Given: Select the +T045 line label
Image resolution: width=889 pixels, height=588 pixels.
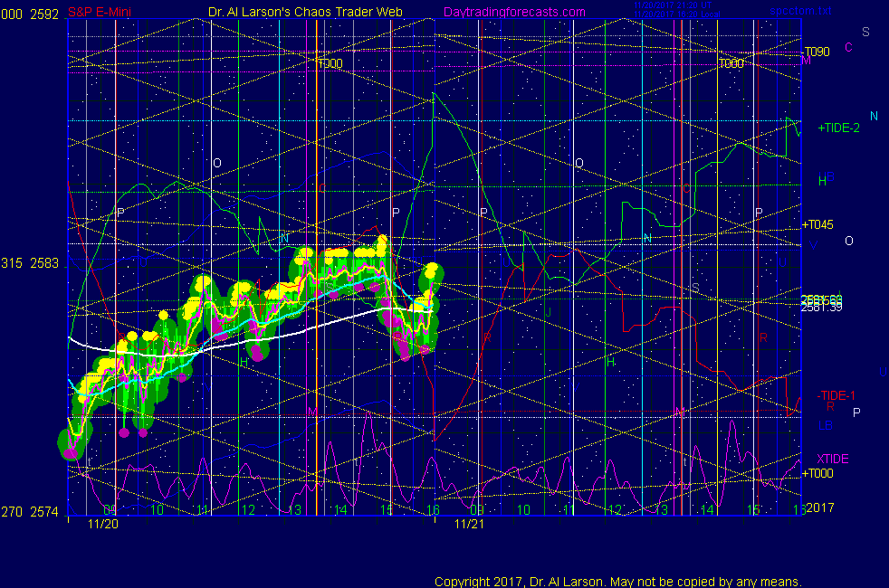Looking at the screenshot, I should click(x=817, y=225).
